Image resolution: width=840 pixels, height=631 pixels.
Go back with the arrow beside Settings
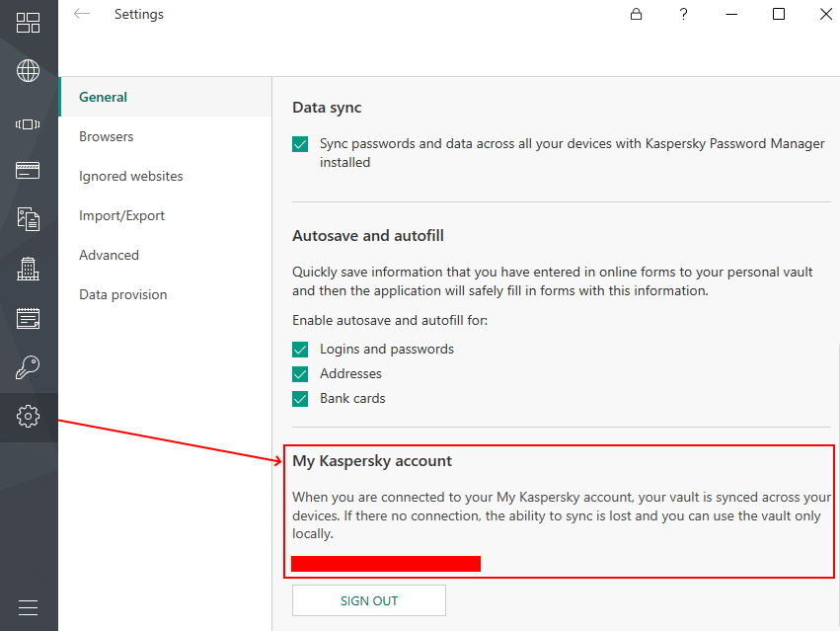(x=81, y=14)
